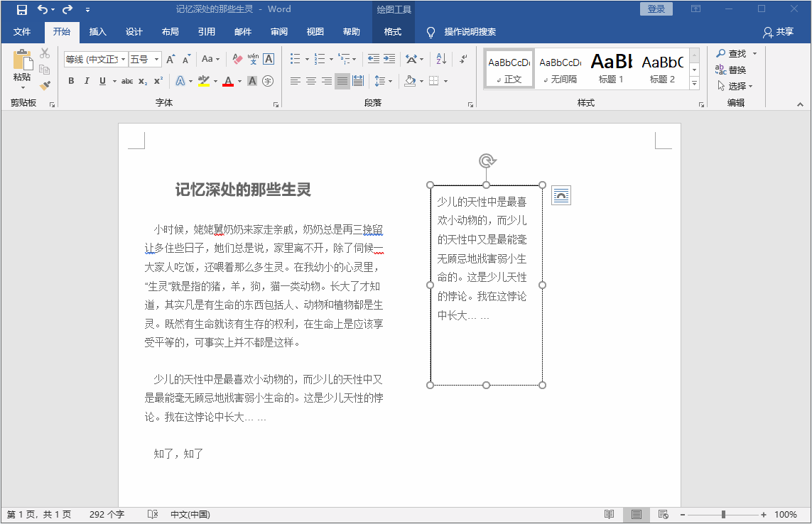
Task: Click the 登录 sign-in button
Action: 656,9
